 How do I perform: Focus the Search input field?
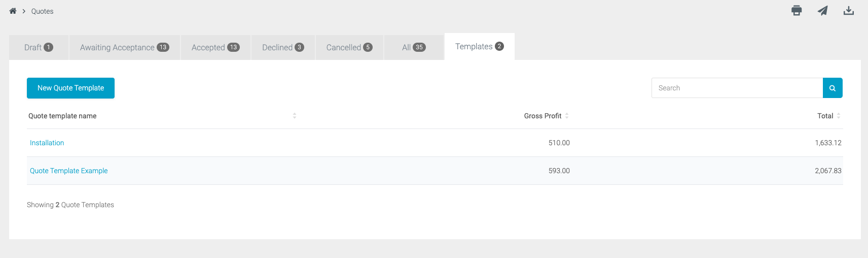tap(737, 88)
